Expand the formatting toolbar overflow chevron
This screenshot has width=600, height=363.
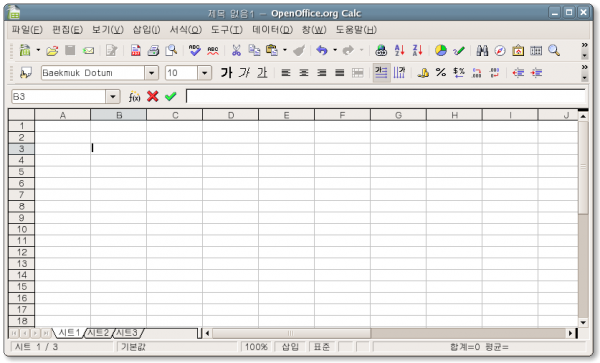(584, 67)
